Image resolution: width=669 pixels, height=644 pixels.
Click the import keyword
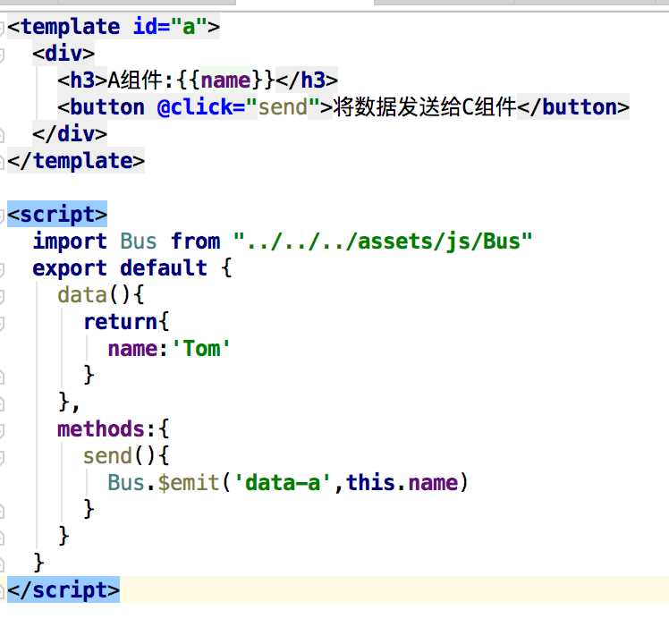(70, 241)
